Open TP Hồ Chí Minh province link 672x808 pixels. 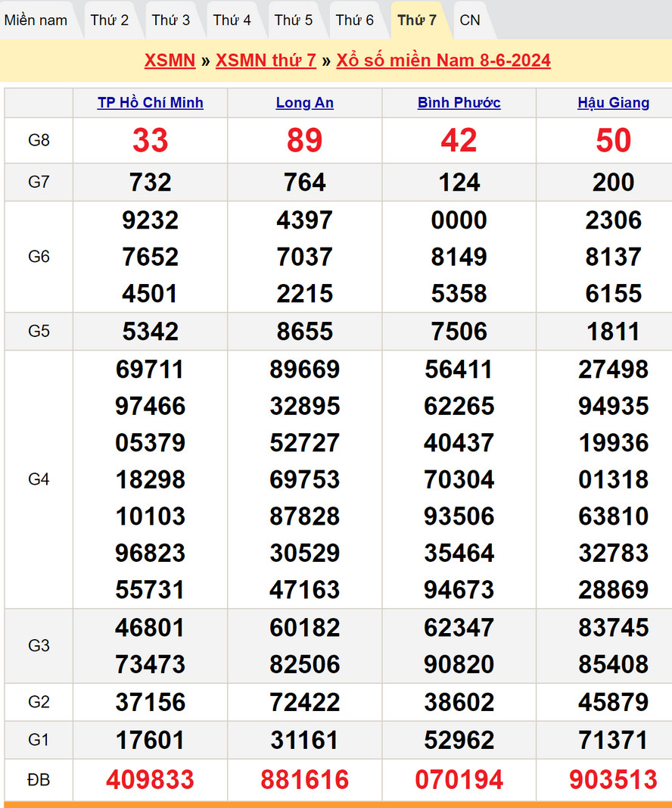151,103
